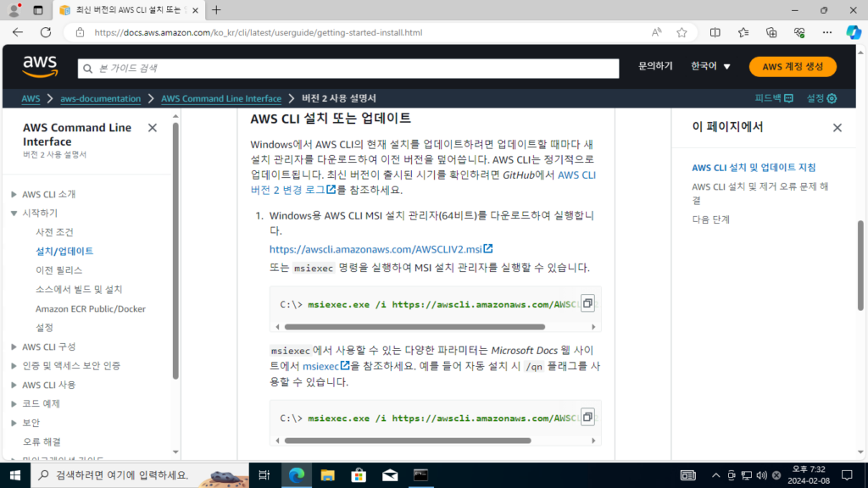Open AWS CLI 버전 2 변경 로그 link
The image size is (868, 488).
pyautogui.click(x=576, y=175)
